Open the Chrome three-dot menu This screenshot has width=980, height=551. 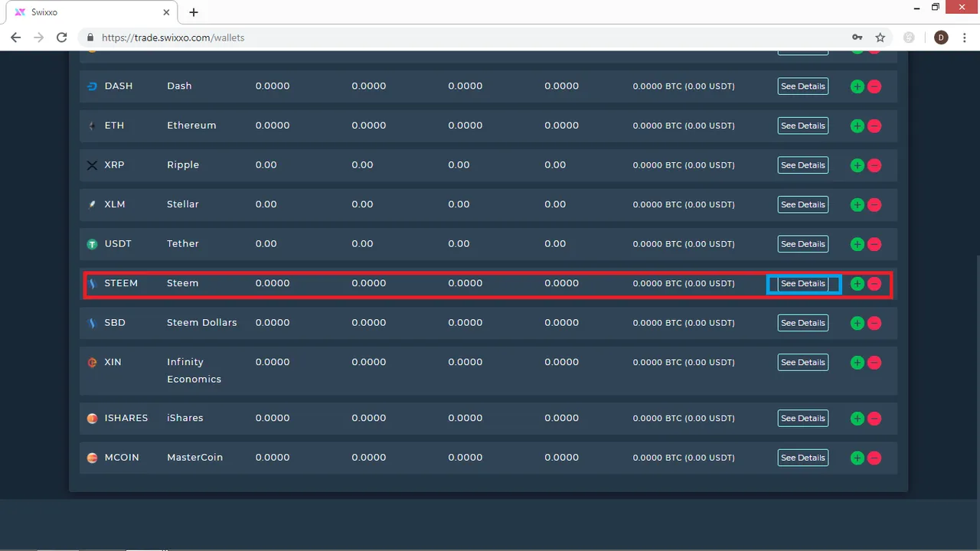pos(964,37)
